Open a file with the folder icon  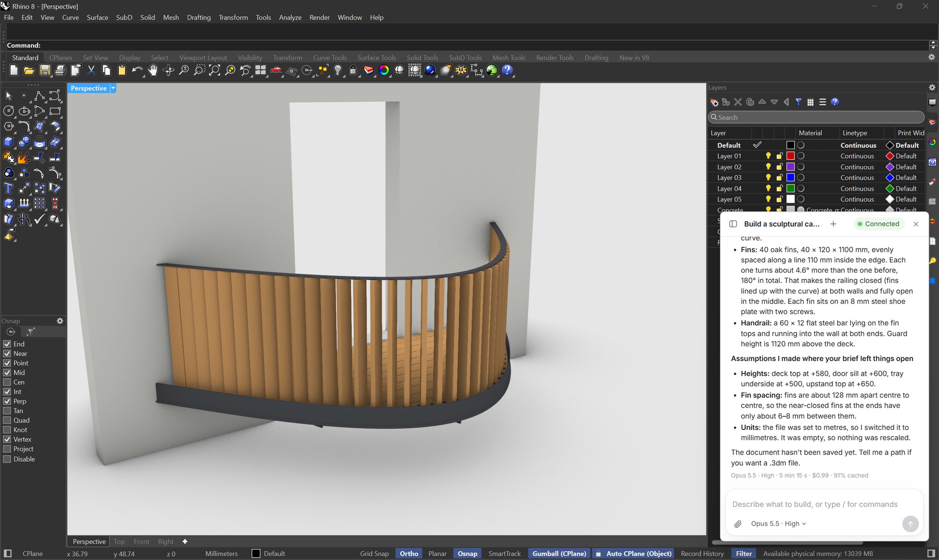[x=29, y=70]
